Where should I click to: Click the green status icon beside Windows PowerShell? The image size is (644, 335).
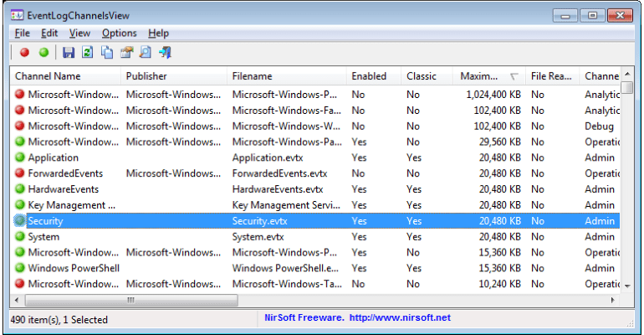pyautogui.click(x=20, y=269)
